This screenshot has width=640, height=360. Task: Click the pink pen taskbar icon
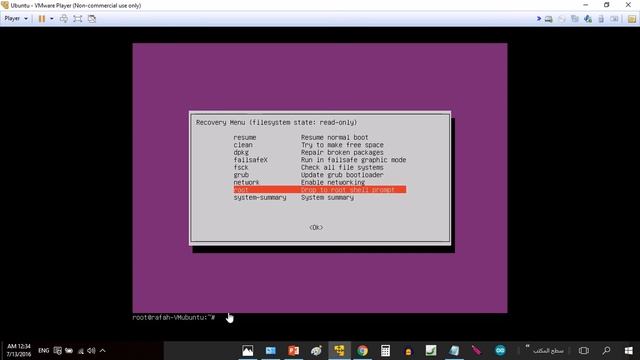pyautogui.click(x=476, y=351)
